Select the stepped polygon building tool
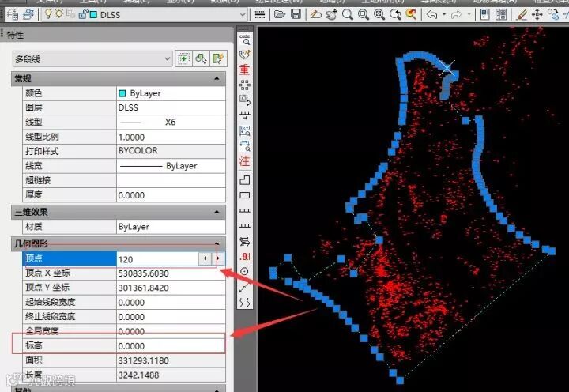Image resolution: width=569 pixels, height=392 pixels. pyautogui.click(x=245, y=180)
